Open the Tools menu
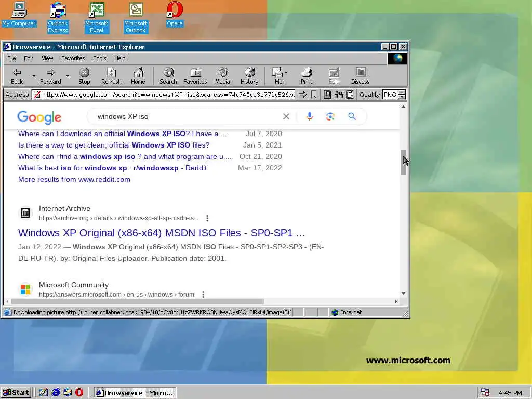Image resolution: width=532 pixels, height=399 pixels. pos(100,58)
